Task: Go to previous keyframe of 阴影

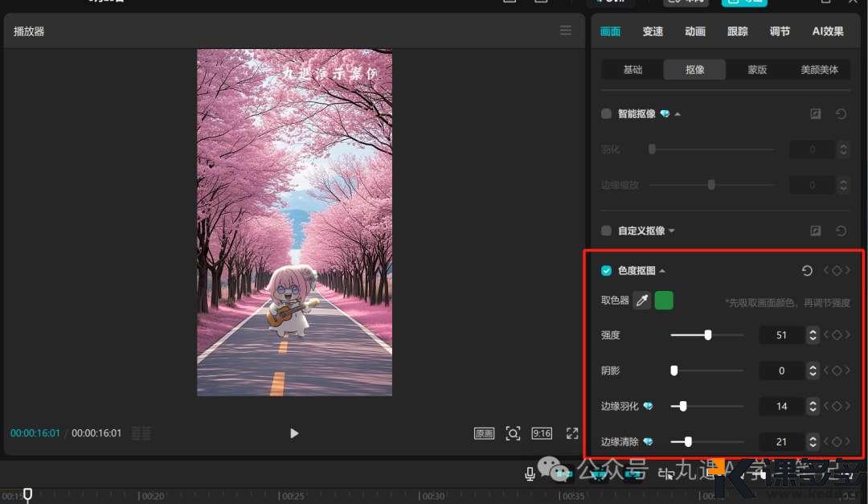Action: (x=826, y=371)
